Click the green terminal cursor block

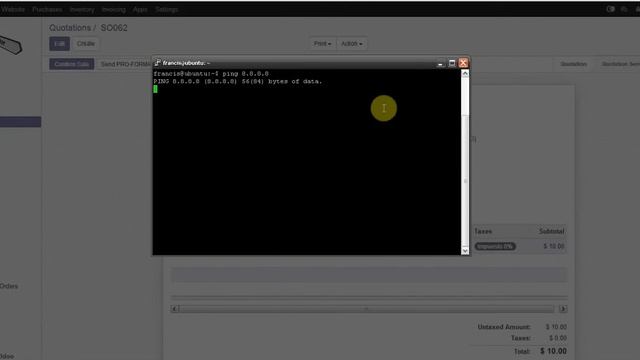[156, 89]
